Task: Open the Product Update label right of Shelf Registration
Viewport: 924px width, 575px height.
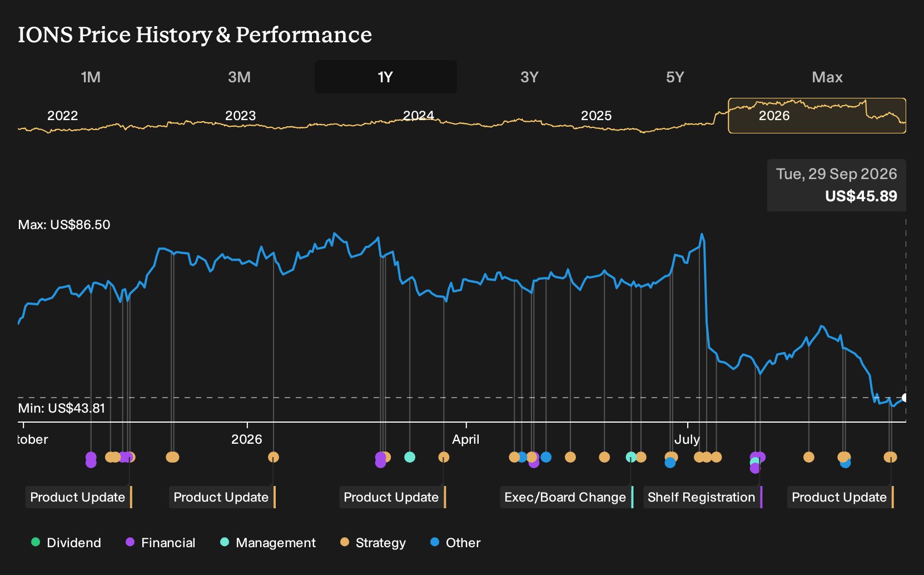Action: (840, 497)
